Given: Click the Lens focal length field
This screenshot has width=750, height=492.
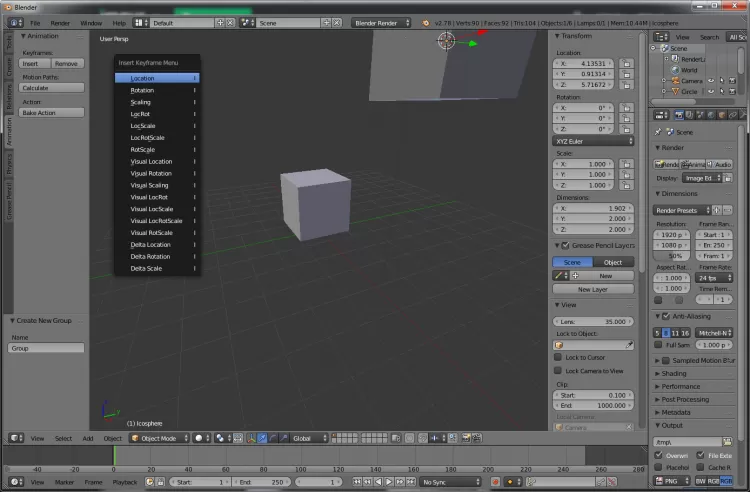Looking at the screenshot, I should point(594,322).
